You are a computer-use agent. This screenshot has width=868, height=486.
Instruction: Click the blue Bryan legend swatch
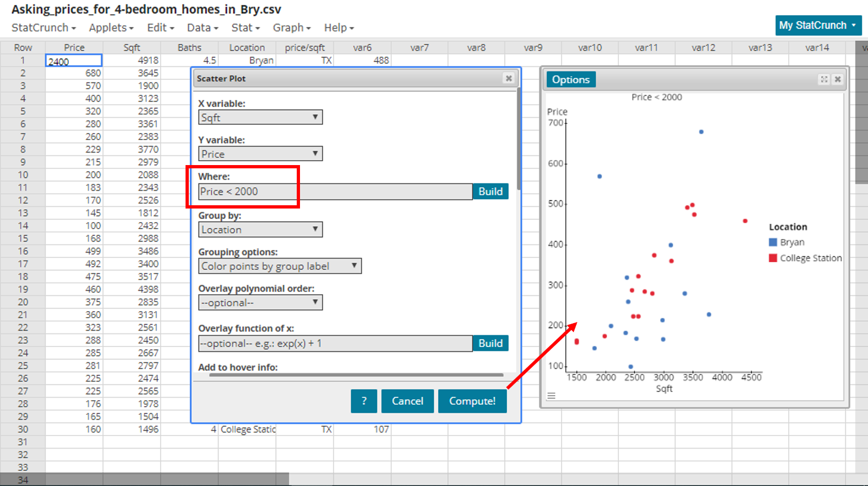coord(773,242)
